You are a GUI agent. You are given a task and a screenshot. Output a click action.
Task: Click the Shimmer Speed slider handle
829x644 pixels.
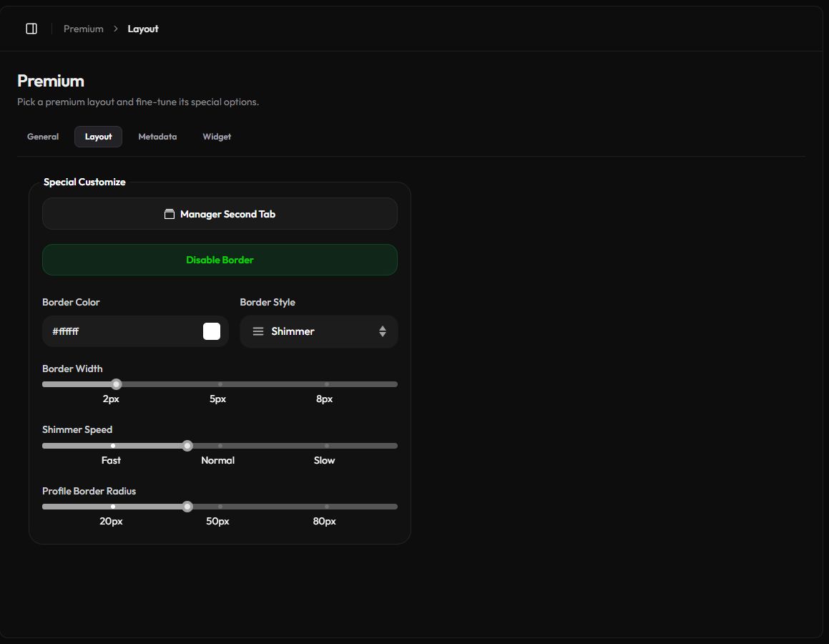187,446
